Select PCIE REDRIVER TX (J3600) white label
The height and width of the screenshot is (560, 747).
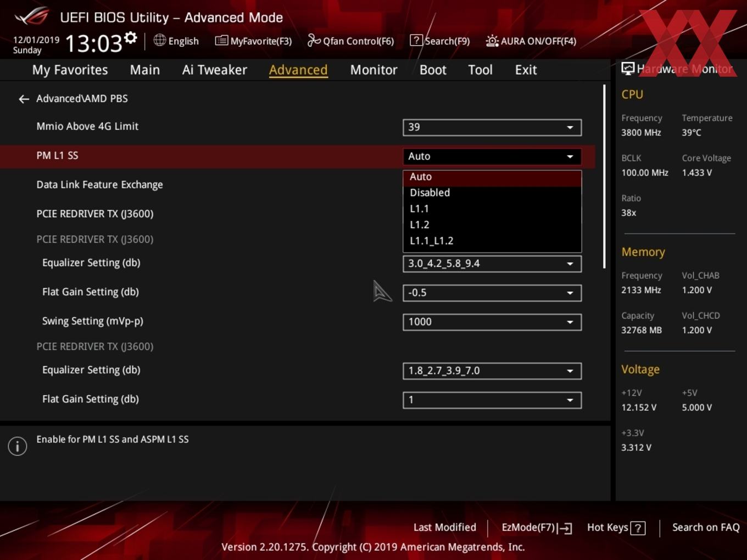point(95,214)
